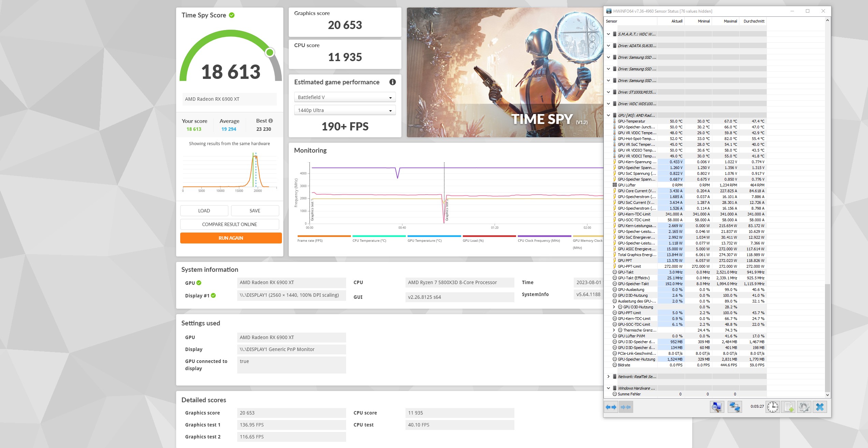Screen dimensions: 868x448
Task: Open the Battlefield V game dropdown
Action: click(x=345, y=97)
